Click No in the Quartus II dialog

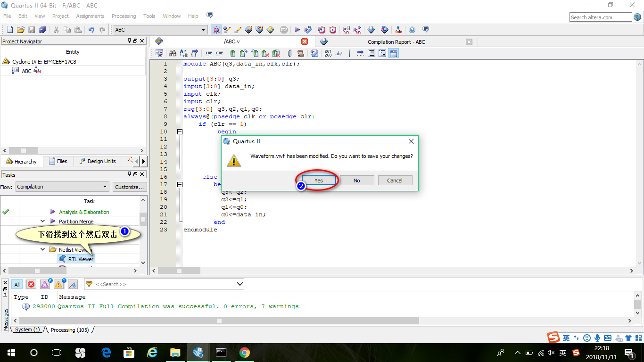tap(357, 181)
